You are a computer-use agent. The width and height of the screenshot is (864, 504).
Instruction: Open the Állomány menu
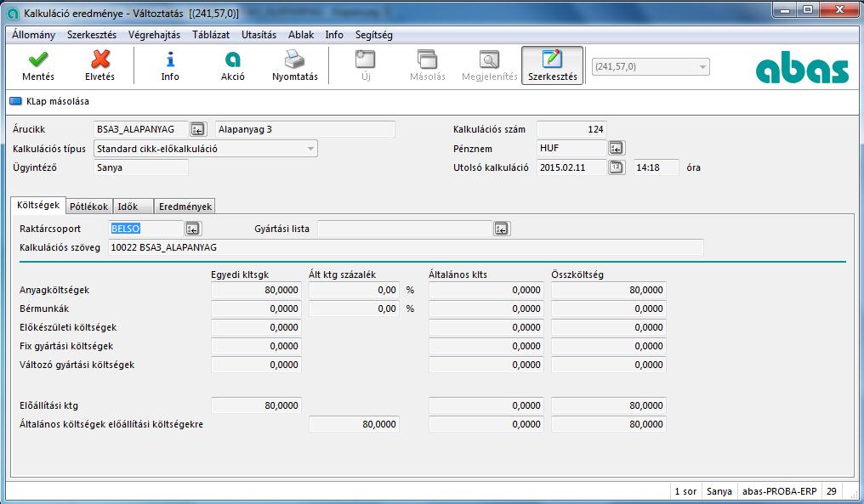point(34,35)
